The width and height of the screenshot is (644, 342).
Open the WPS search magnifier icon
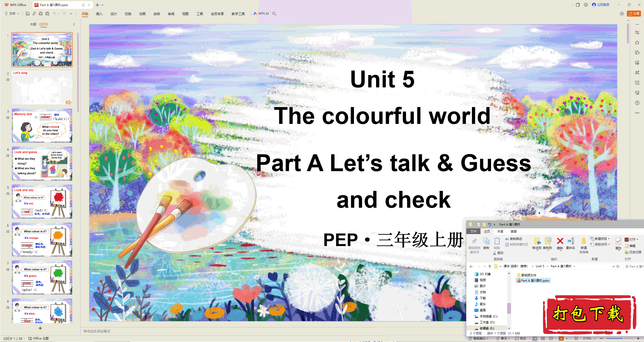click(274, 14)
